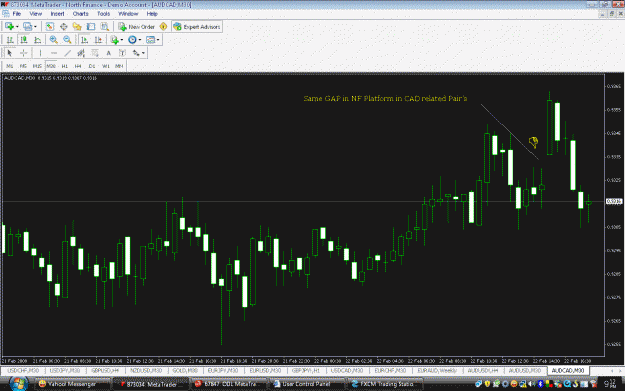Open the Tools menu
The image size is (625, 391).
click(104, 14)
